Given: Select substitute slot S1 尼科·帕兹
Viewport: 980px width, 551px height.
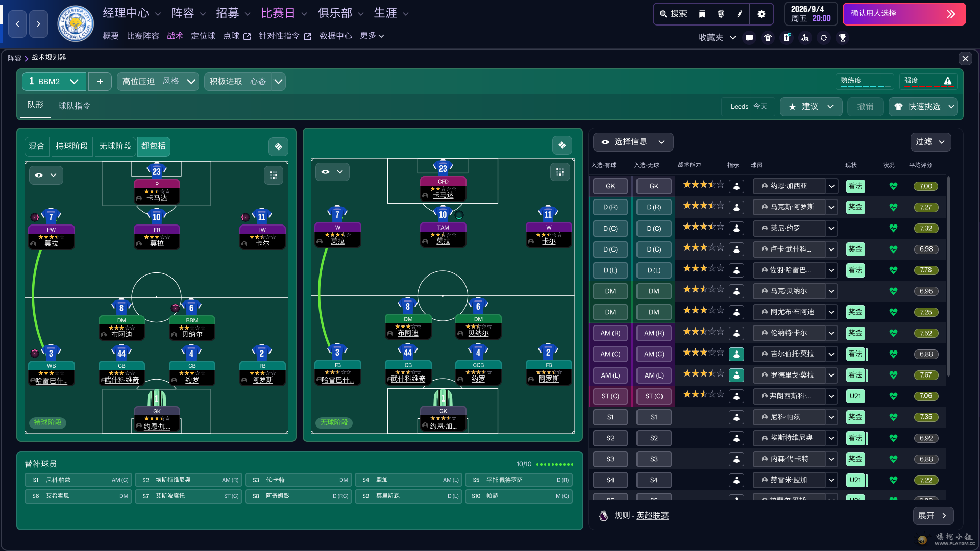Looking at the screenshot, I should (x=78, y=480).
